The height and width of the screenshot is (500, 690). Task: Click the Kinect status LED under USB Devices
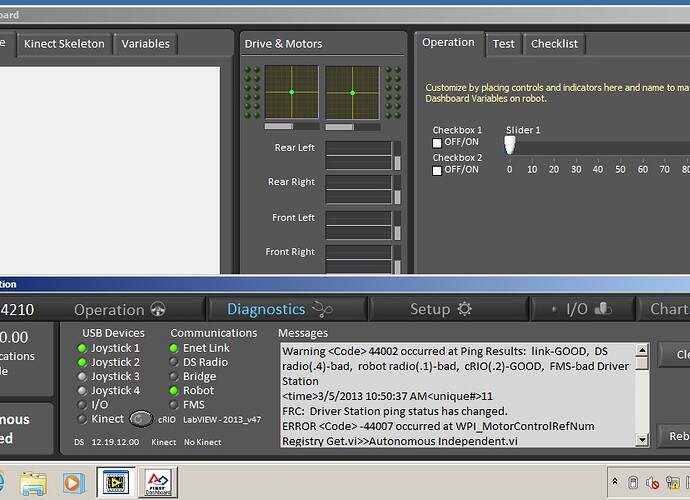point(82,419)
